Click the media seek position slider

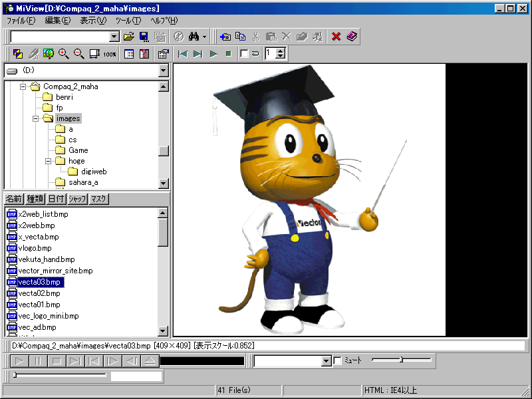(x=60, y=375)
